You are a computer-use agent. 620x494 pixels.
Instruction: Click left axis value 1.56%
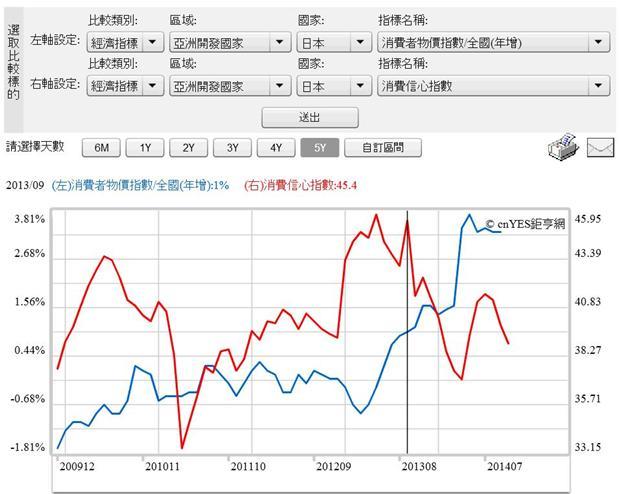click(x=30, y=302)
